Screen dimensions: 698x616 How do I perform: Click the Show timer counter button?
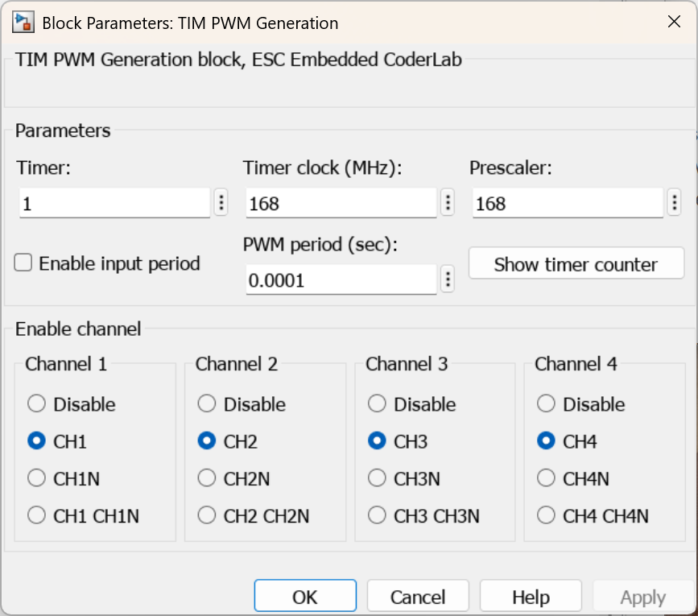576,263
